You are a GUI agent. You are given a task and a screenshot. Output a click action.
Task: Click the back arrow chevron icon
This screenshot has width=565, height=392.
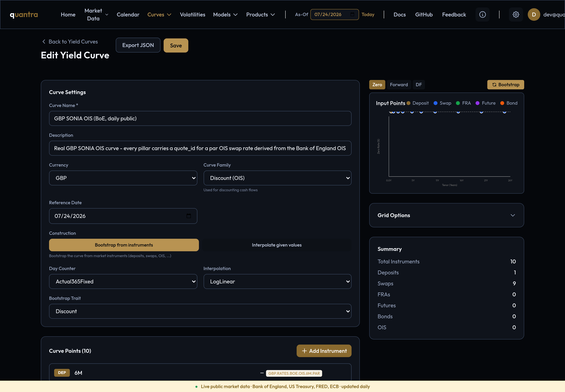44,42
